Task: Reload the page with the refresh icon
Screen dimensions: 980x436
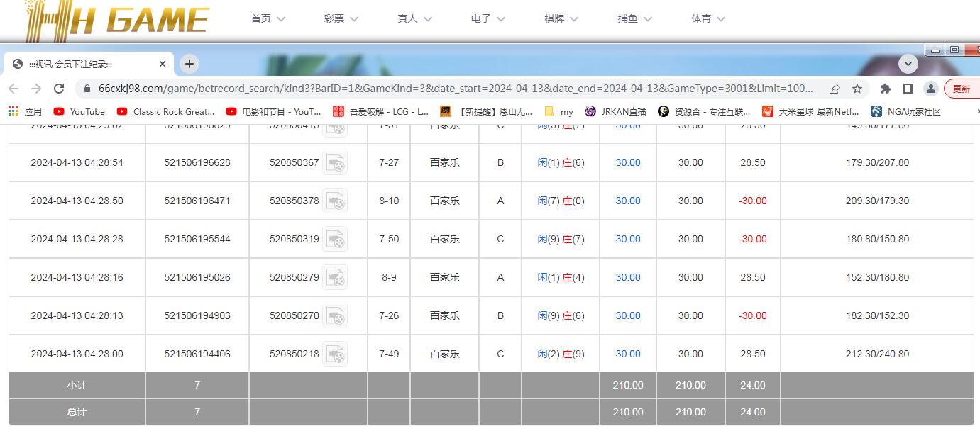Action: [x=60, y=89]
